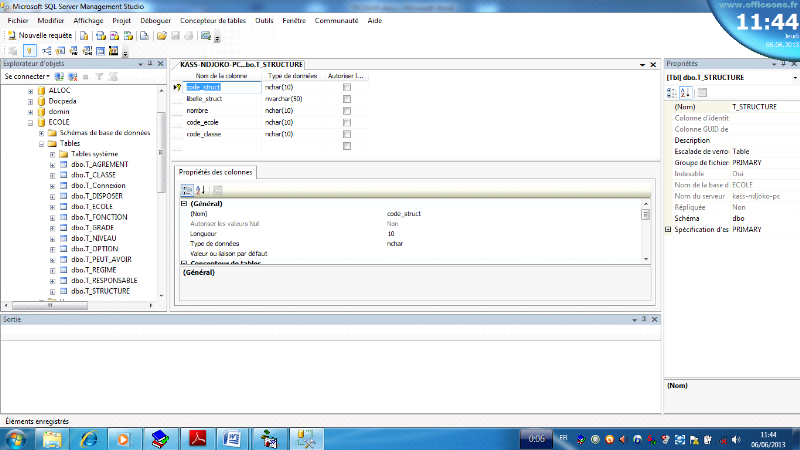The height and width of the screenshot is (450, 800).
Task: Open Adobe Reader from the taskbar
Action: click(x=197, y=439)
